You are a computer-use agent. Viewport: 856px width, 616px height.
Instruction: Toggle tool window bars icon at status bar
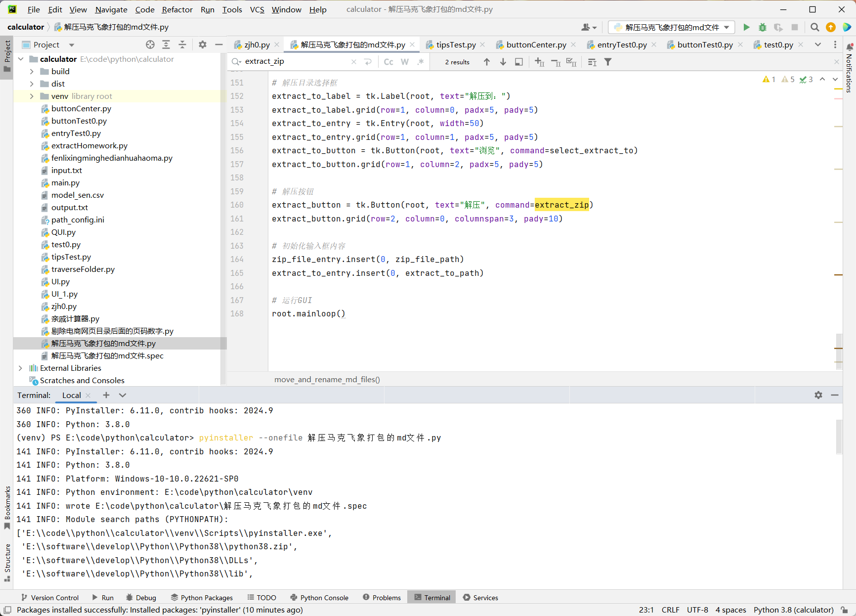tap(7, 610)
